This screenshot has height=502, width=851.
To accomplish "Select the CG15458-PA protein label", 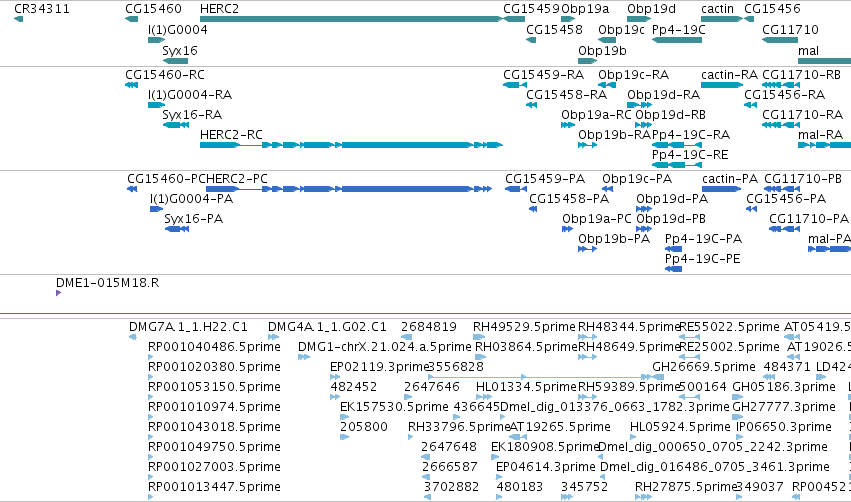I will coord(569,199).
